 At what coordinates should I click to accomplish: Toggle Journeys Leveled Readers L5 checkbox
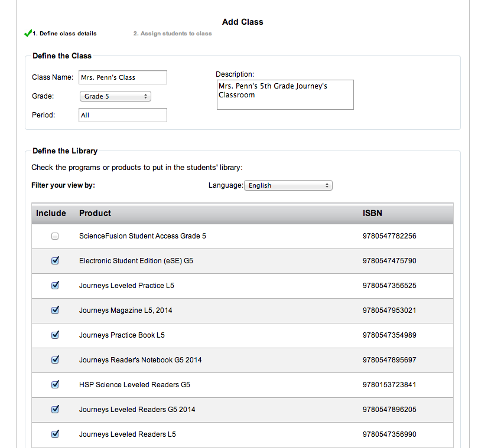click(55, 434)
